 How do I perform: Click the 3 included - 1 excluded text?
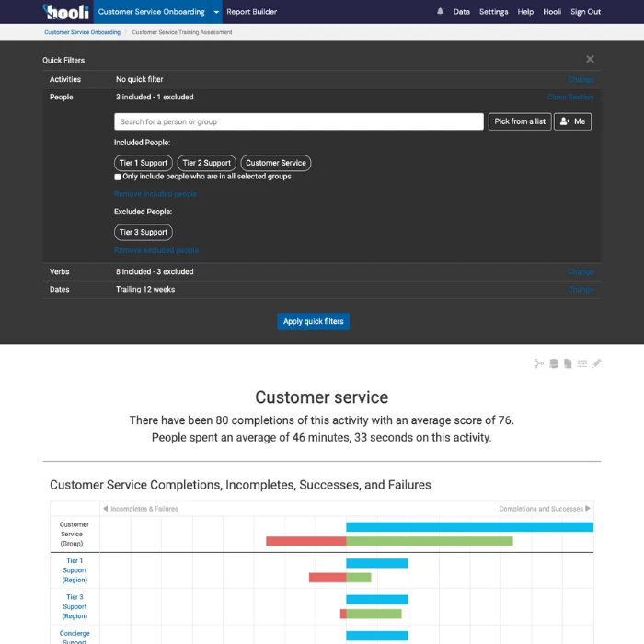click(x=155, y=97)
